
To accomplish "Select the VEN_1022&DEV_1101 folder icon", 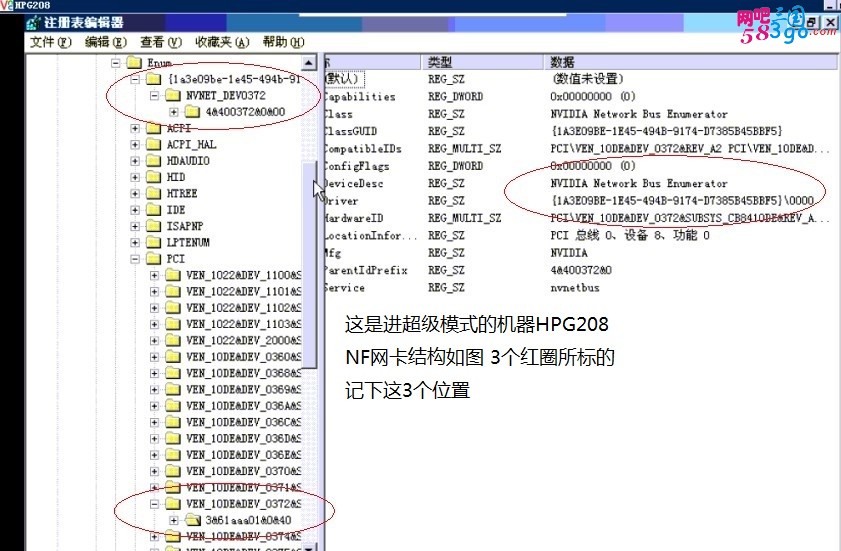I will click(x=173, y=291).
